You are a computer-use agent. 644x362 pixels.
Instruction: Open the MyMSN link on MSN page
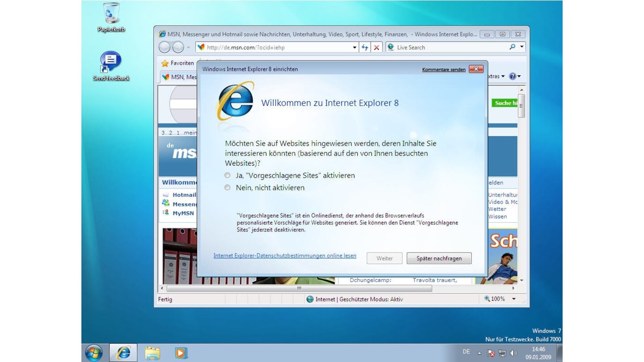tap(183, 213)
